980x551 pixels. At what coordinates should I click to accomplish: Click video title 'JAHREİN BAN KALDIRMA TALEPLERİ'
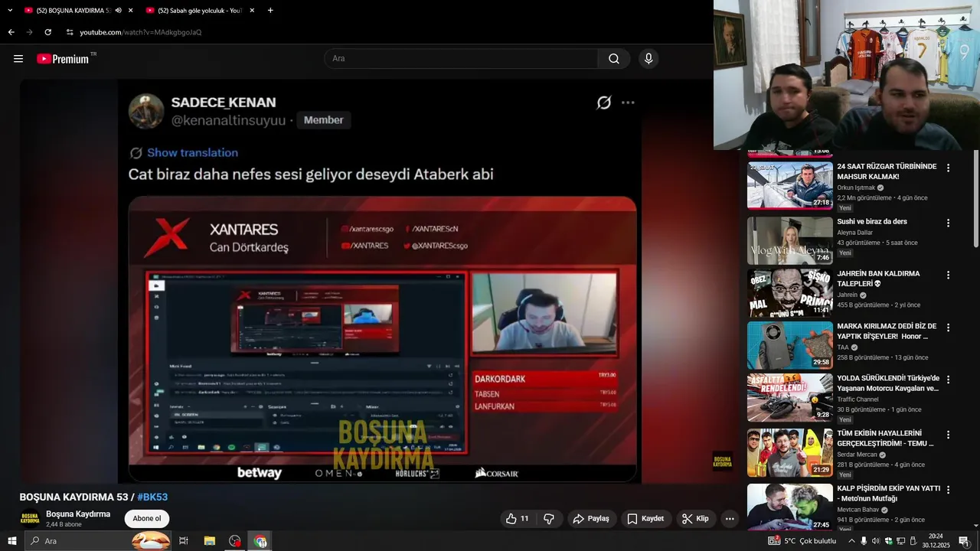(878, 279)
